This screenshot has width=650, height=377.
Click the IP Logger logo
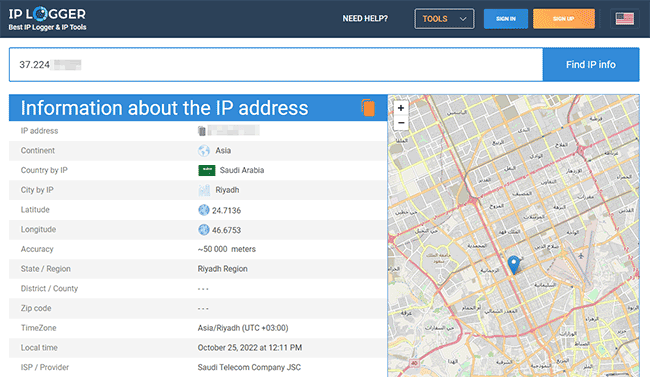(x=47, y=15)
